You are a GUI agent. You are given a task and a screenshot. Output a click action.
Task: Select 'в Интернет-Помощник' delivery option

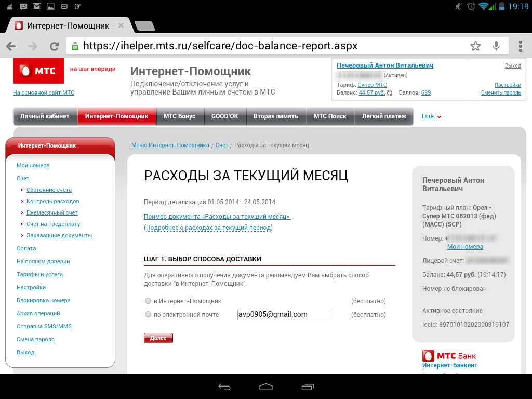(148, 301)
